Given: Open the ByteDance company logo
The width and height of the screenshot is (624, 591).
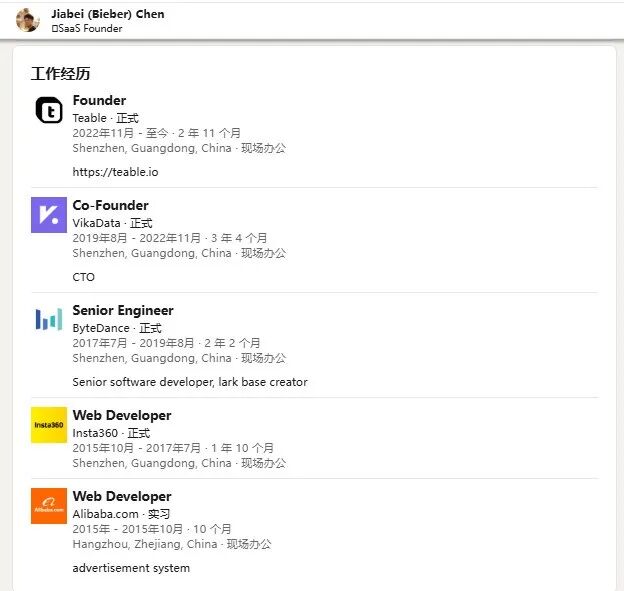Looking at the screenshot, I should 49,320.
